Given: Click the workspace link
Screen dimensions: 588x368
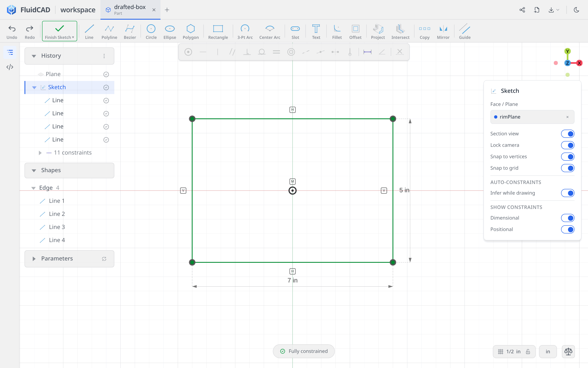Looking at the screenshot, I should 78,10.
